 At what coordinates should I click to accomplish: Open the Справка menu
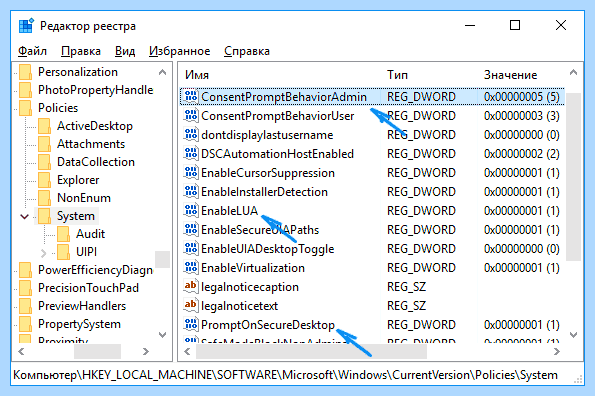pyautogui.click(x=247, y=51)
